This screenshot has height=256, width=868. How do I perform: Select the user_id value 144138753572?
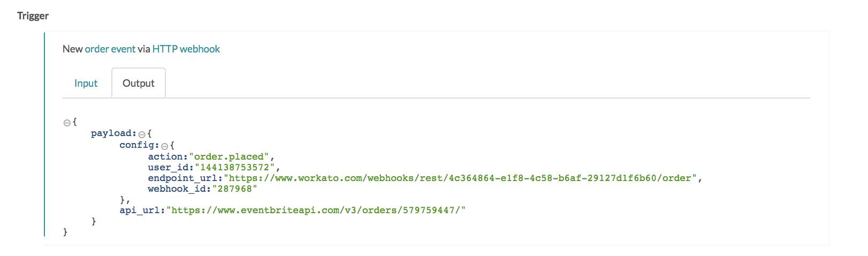pyautogui.click(x=234, y=167)
